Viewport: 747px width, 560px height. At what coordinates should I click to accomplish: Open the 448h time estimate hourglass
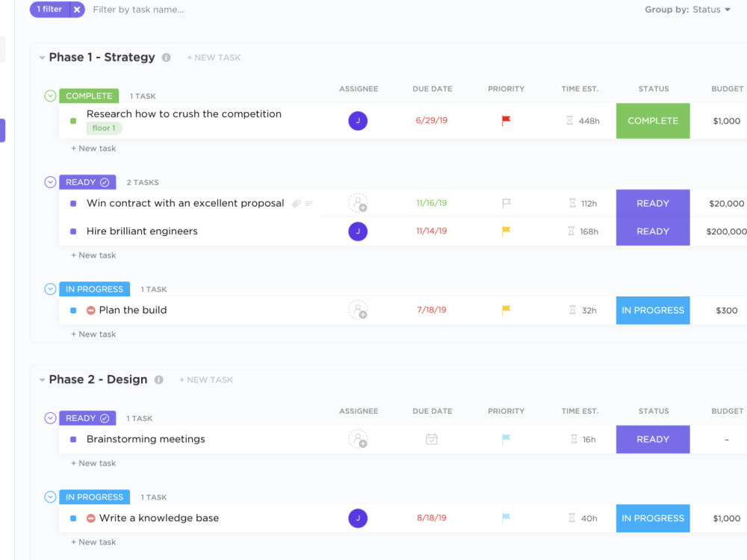coord(569,120)
